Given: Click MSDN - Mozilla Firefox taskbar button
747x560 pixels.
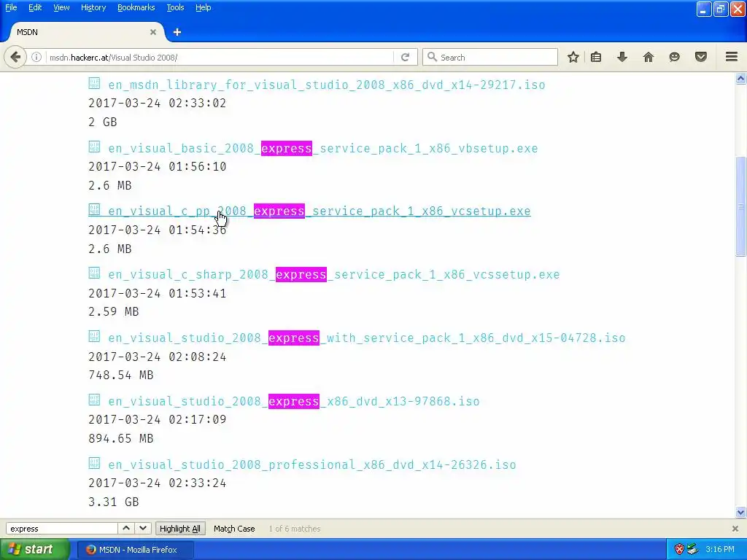Looking at the screenshot, I should (136, 550).
